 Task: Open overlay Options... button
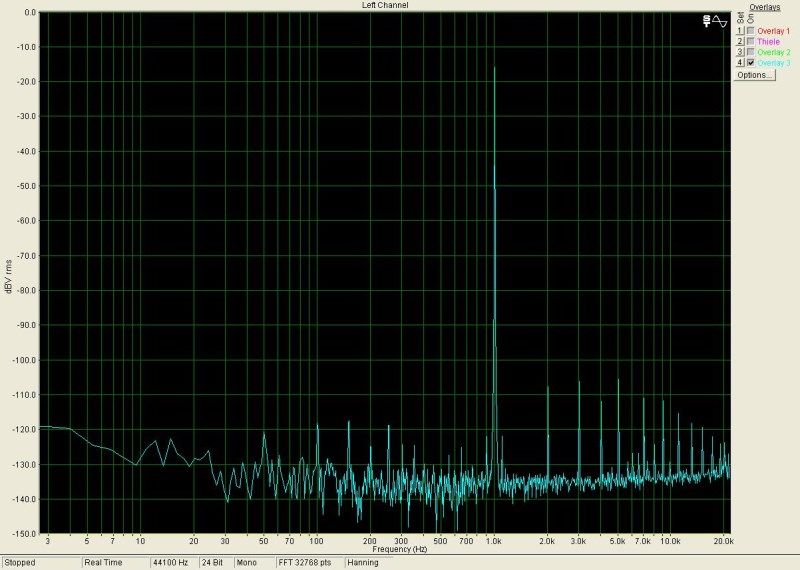(x=755, y=75)
